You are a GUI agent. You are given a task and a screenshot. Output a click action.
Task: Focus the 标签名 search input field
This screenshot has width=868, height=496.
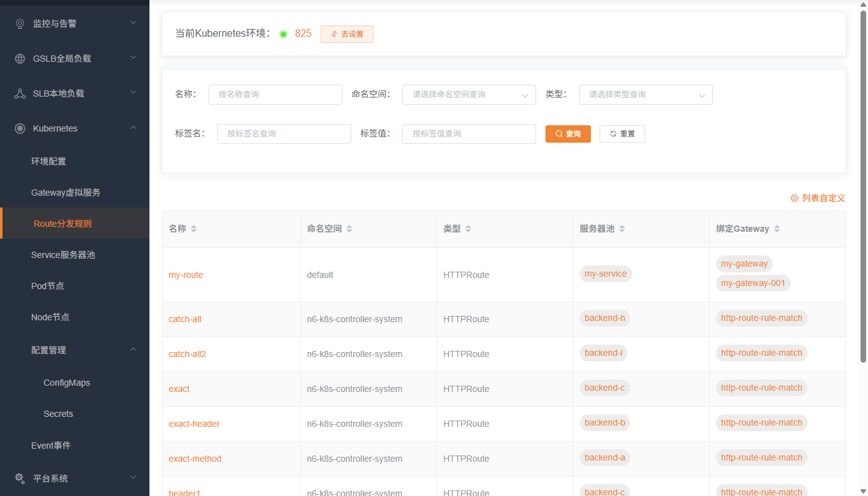tap(284, 134)
